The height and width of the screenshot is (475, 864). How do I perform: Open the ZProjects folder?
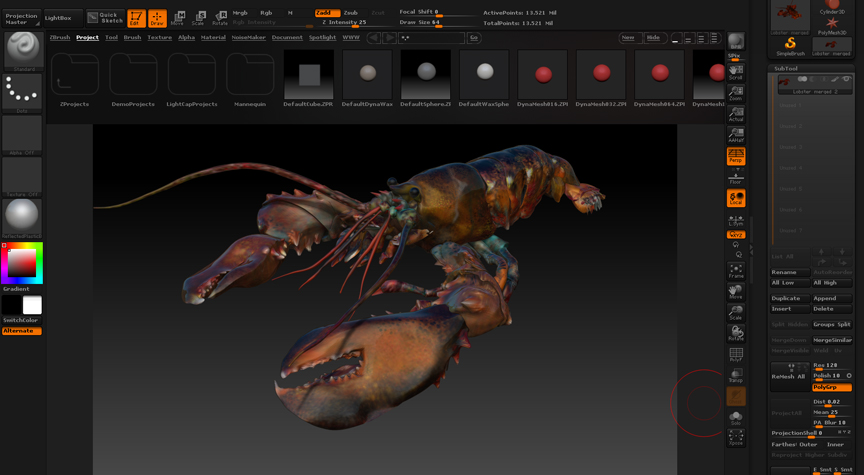point(74,79)
